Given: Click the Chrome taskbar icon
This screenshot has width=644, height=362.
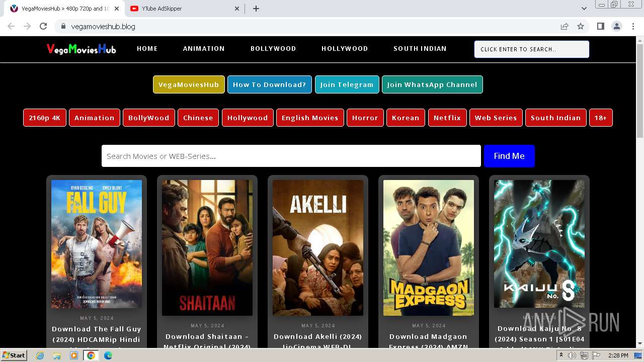Looking at the screenshot, I should (91, 355).
